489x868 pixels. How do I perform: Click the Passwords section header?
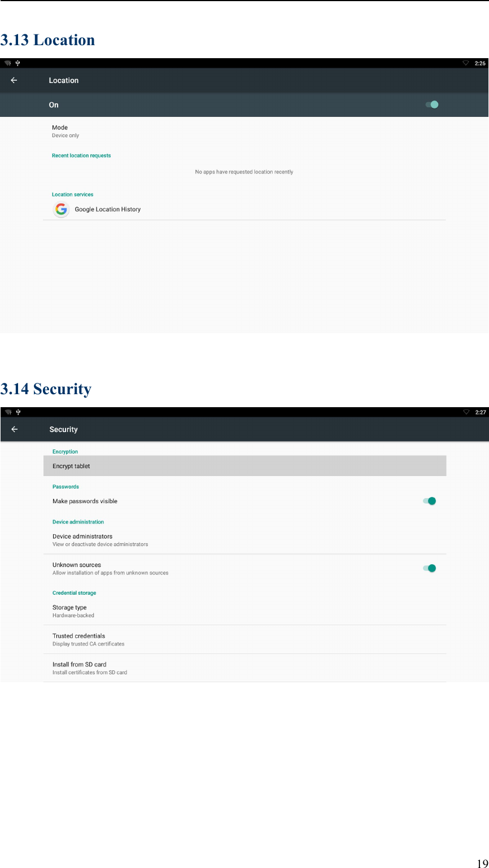[x=66, y=486]
